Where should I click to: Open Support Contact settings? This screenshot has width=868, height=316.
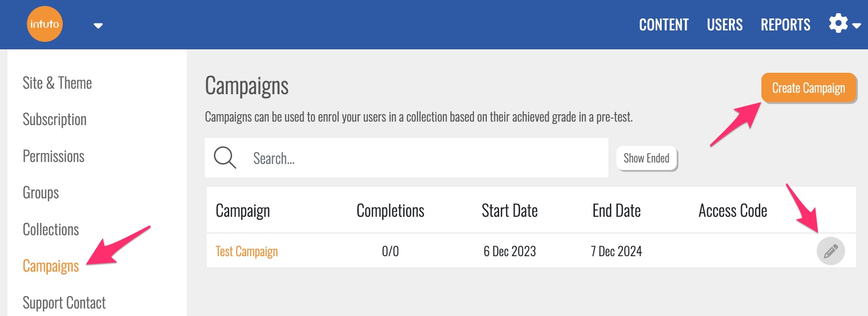[x=64, y=303]
